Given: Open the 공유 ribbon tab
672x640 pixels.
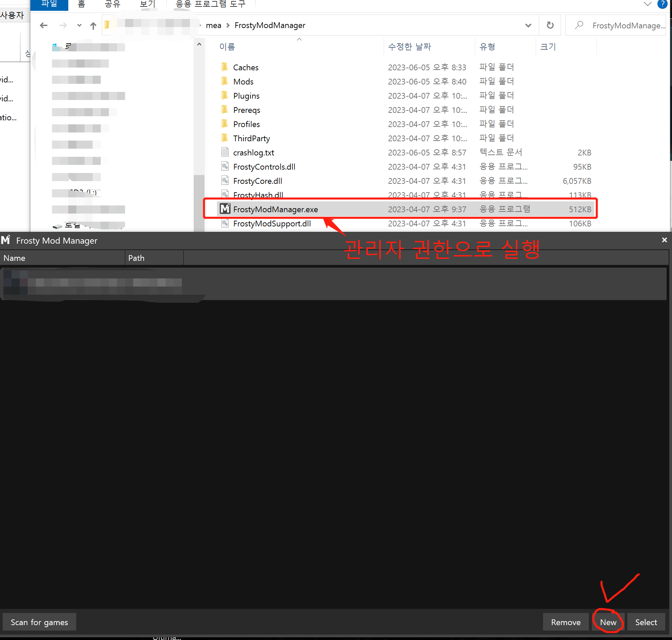Looking at the screenshot, I should coord(113,4).
